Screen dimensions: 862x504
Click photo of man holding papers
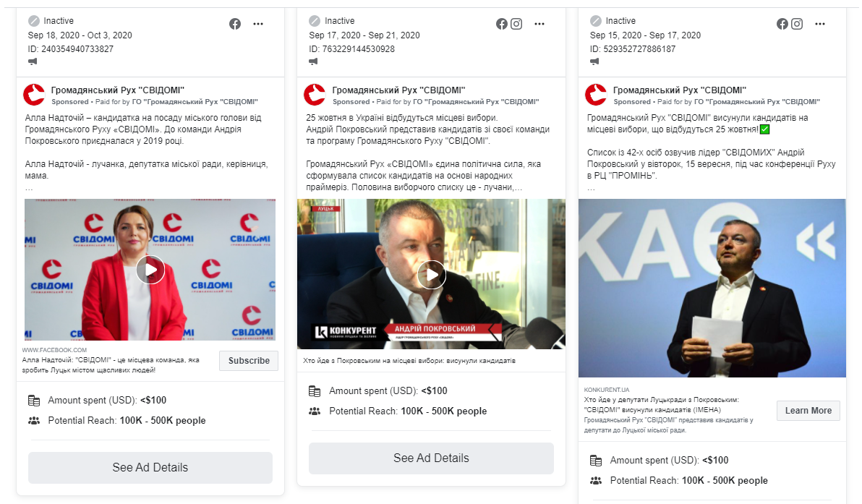point(712,288)
